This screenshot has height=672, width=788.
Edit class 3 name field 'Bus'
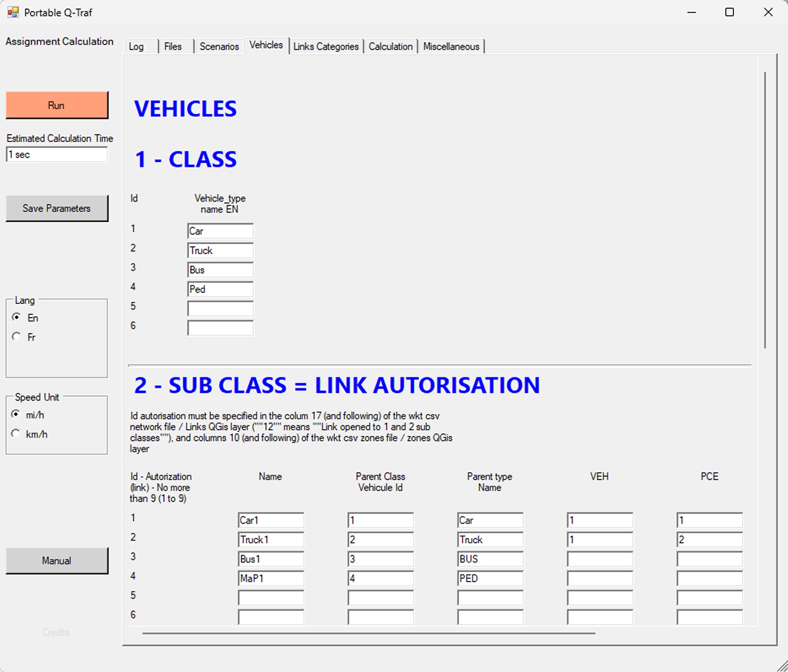220,270
